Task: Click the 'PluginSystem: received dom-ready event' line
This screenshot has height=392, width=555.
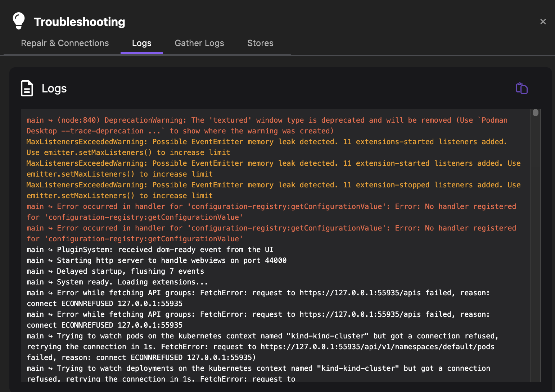Action: [150, 250]
